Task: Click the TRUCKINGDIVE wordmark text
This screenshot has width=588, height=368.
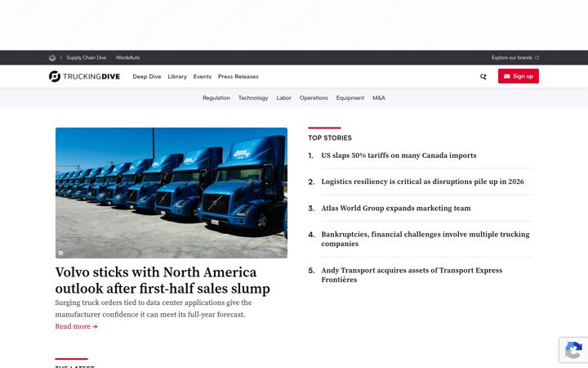Action: click(91, 77)
